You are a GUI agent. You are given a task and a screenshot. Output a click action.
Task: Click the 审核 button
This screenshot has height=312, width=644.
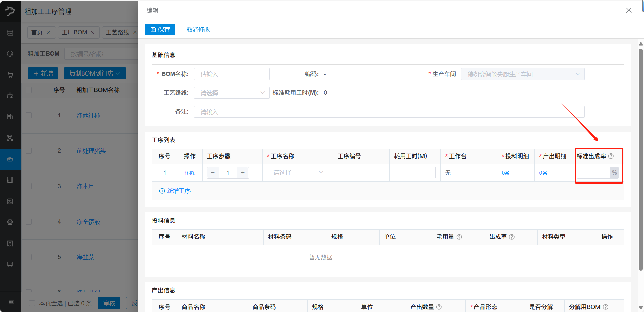(109, 303)
